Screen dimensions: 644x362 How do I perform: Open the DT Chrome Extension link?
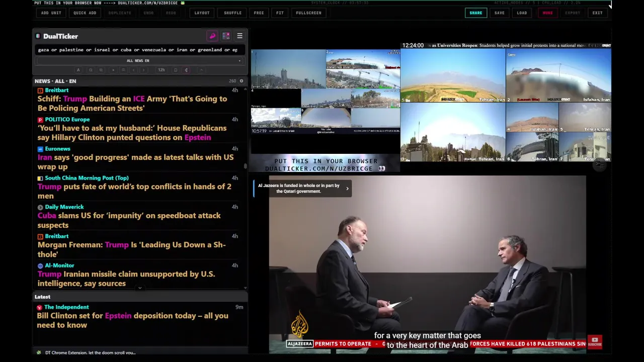click(90, 352)
